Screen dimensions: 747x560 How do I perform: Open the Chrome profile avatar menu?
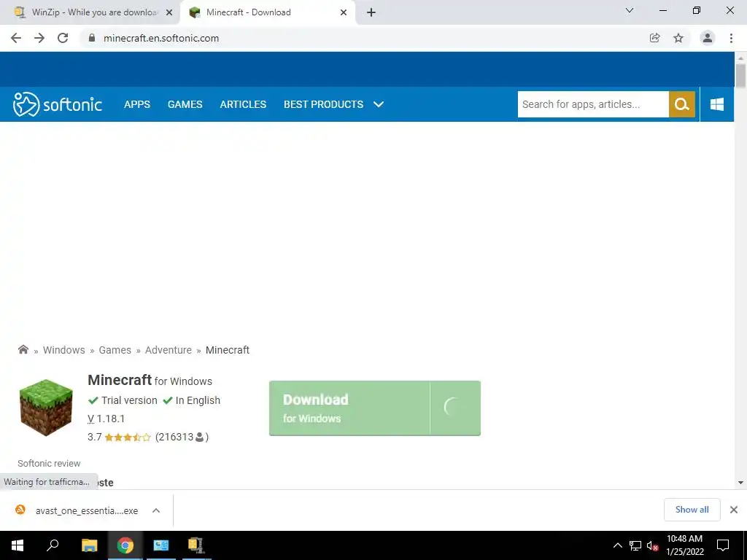coord(708,38)
